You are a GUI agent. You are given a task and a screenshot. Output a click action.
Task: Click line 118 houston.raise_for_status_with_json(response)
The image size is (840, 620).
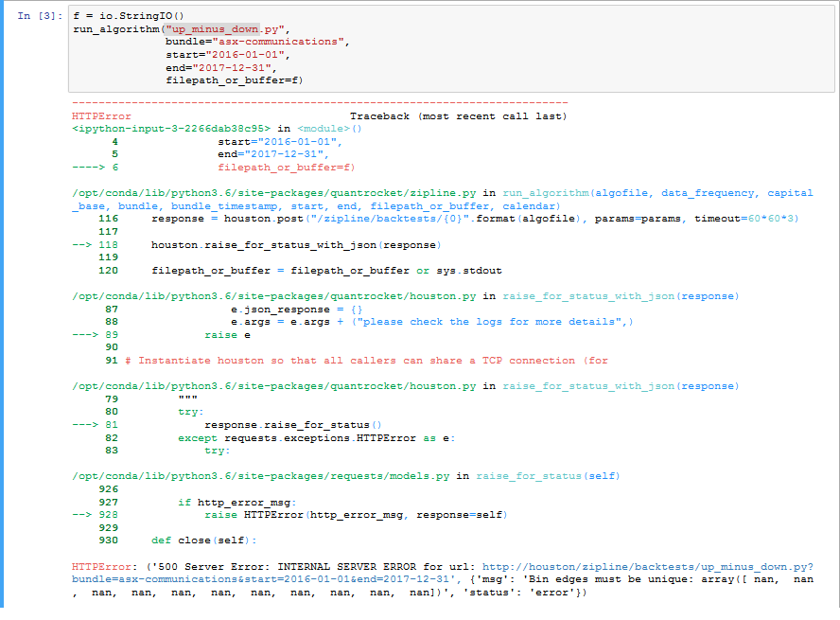(x=296, y=245)
